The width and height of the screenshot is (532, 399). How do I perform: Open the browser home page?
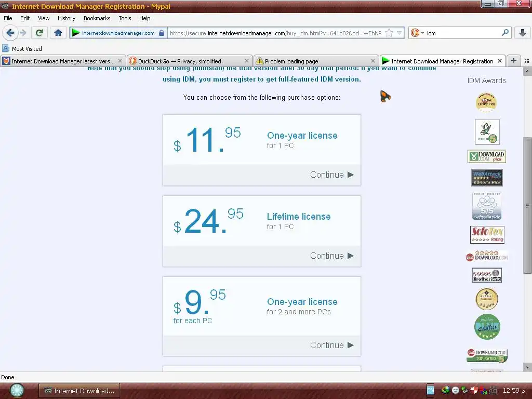58,33
